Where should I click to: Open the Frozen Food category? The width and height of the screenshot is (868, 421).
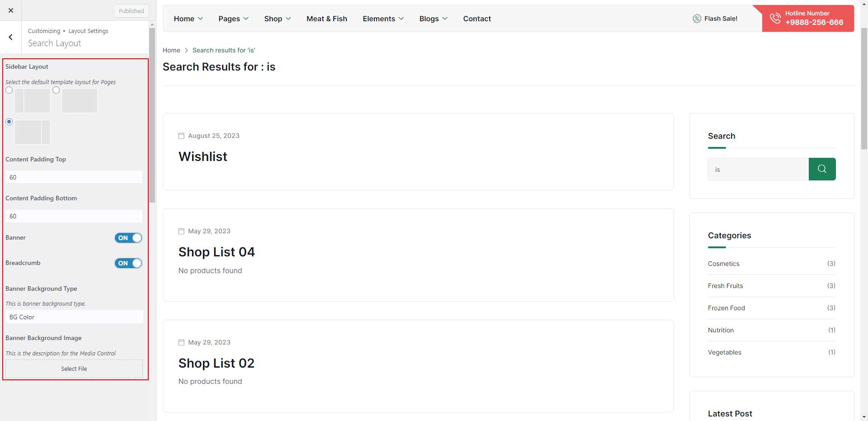726,308
